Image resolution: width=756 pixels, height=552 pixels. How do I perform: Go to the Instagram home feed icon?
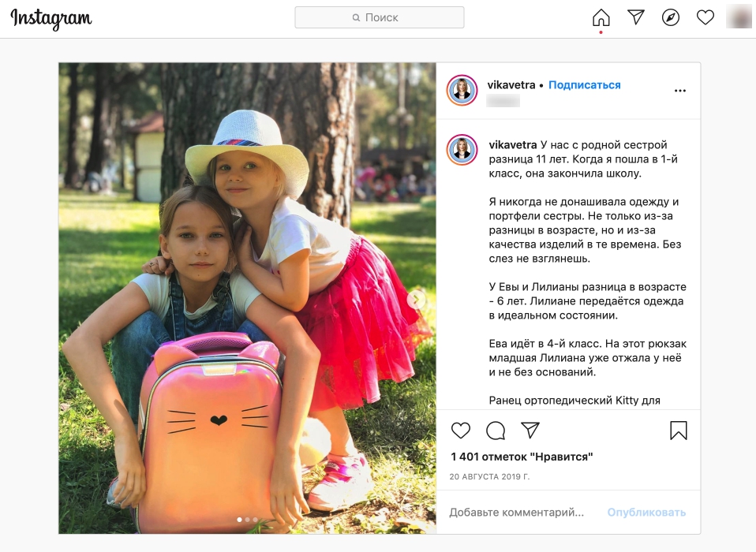[x=601, y=18]
